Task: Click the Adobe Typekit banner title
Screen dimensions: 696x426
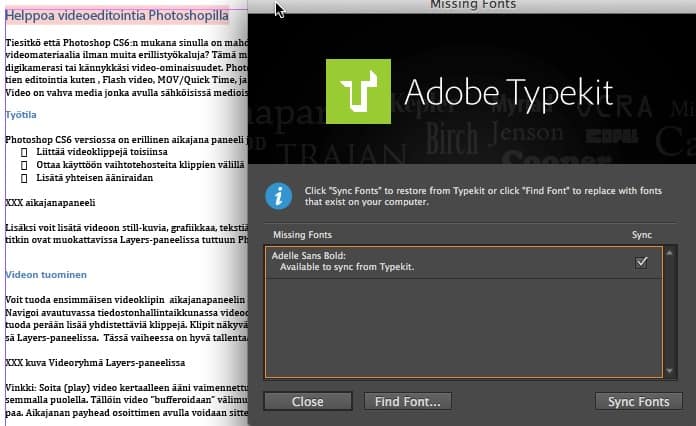Action: point(509,93)
